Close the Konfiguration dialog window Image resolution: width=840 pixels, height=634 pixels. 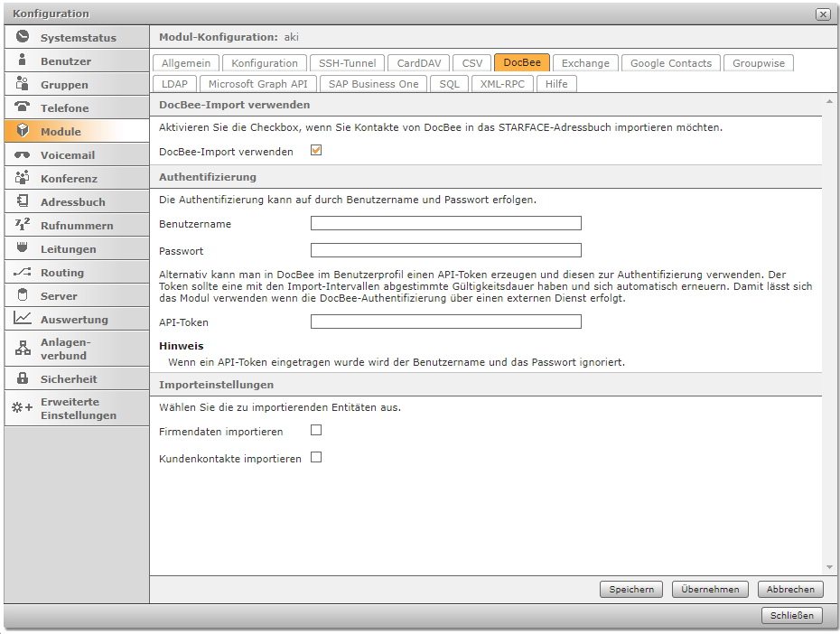(822, 14)
